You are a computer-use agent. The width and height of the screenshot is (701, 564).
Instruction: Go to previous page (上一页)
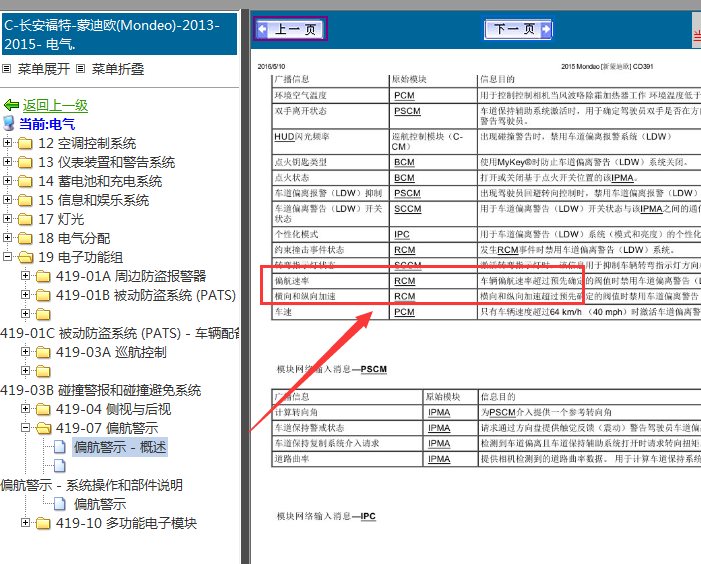(291, 29)
